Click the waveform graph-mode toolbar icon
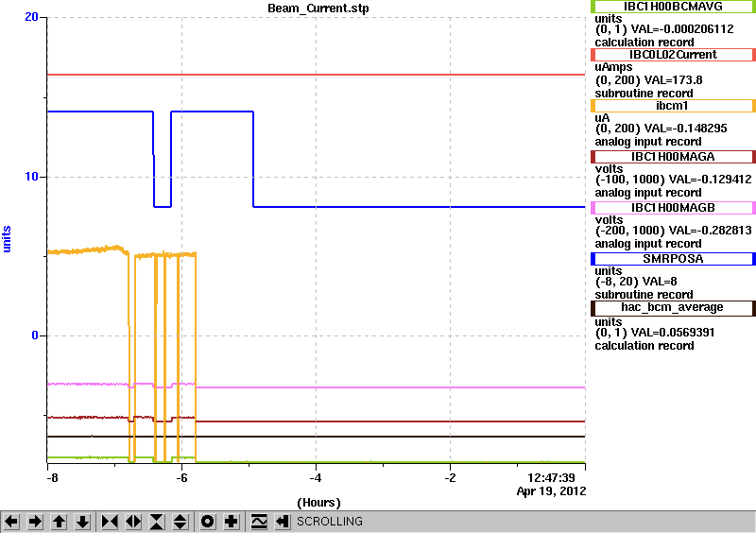This screenshot has height=533, width=756. coord(259,522)
